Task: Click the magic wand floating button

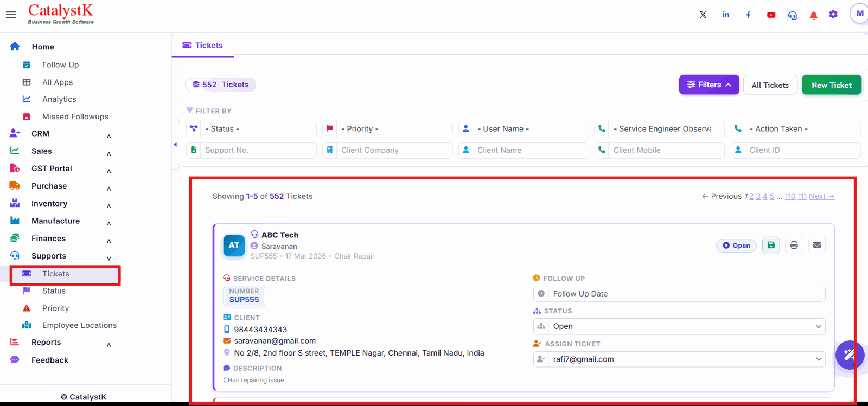Action: coord(850,355)
